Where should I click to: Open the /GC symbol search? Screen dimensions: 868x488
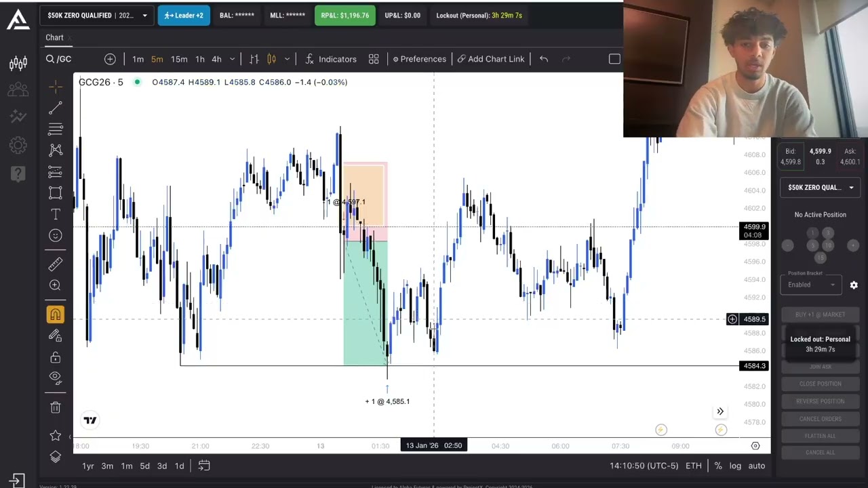(x=59, y=59)
